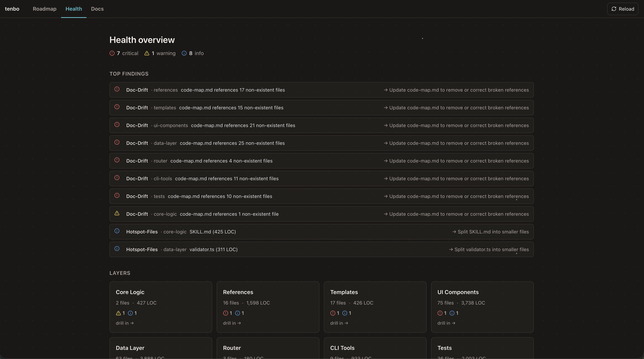Click critical icon in Templates card
This screenshot has height=359, width=644.
pyautogui.click(x=333, y=313)
